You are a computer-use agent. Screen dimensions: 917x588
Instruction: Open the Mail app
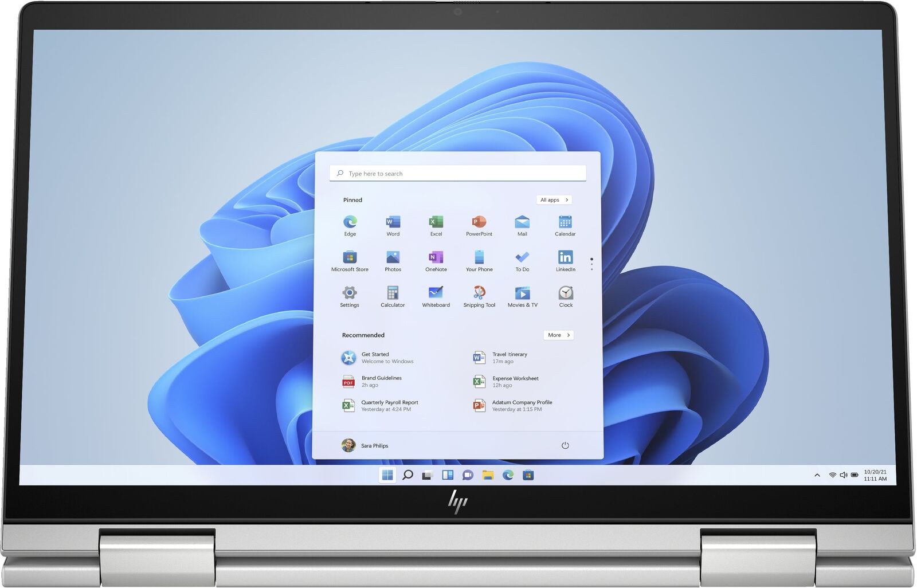(522, 225)
